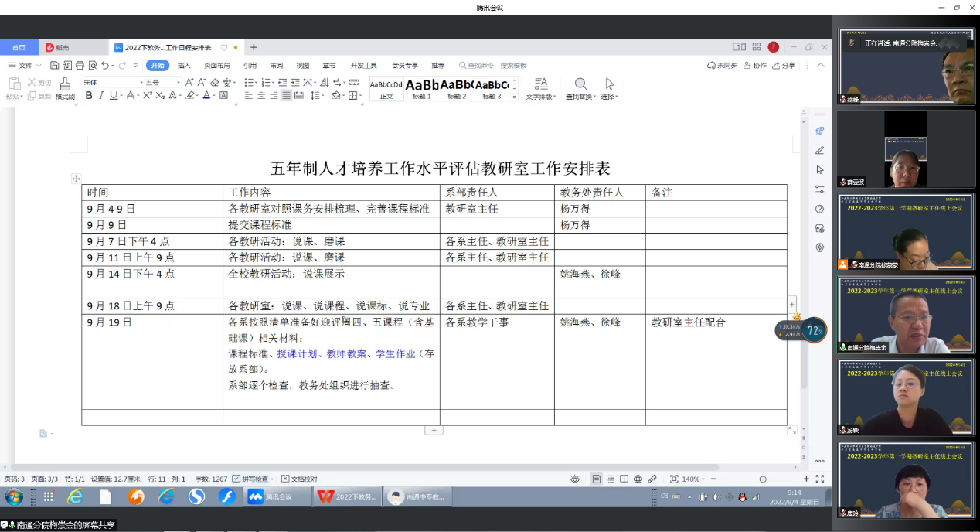
Task: Toggle italic text formatting
Action: [100, 96]
